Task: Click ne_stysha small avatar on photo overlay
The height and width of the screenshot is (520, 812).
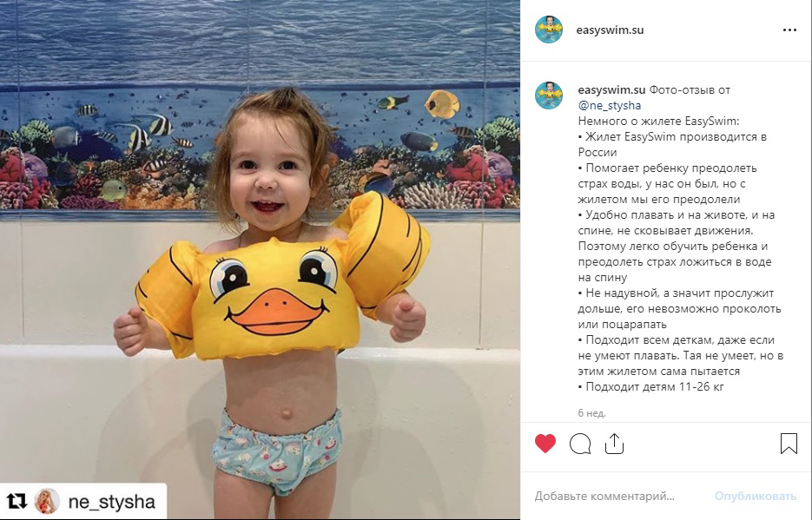Action: click(x=47, y=502)
